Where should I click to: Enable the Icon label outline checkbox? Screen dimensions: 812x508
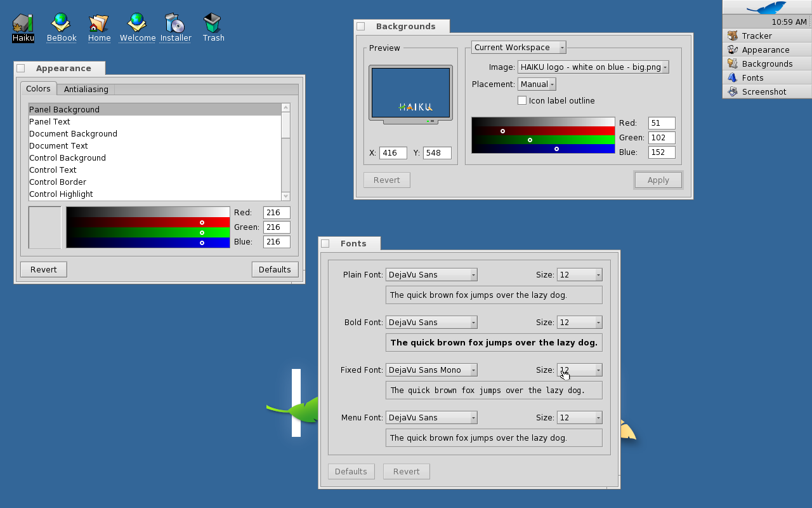pyautogui.click(x=522, y=101)
